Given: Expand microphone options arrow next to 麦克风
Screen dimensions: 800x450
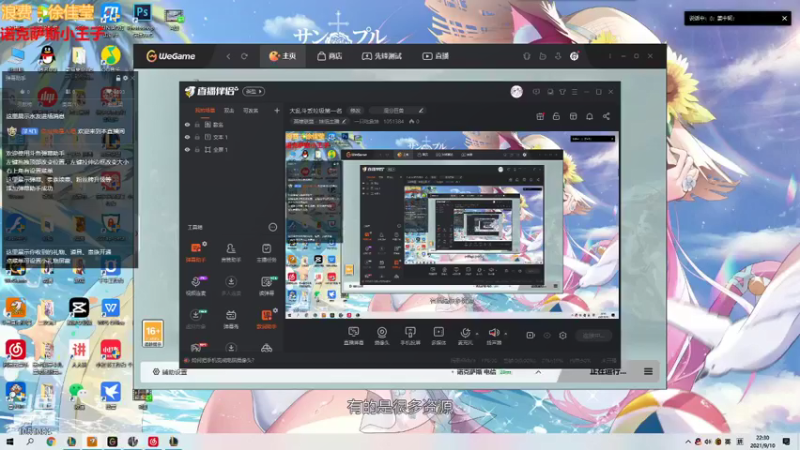Looking at the screenshot, I should [x=477, y=334].
